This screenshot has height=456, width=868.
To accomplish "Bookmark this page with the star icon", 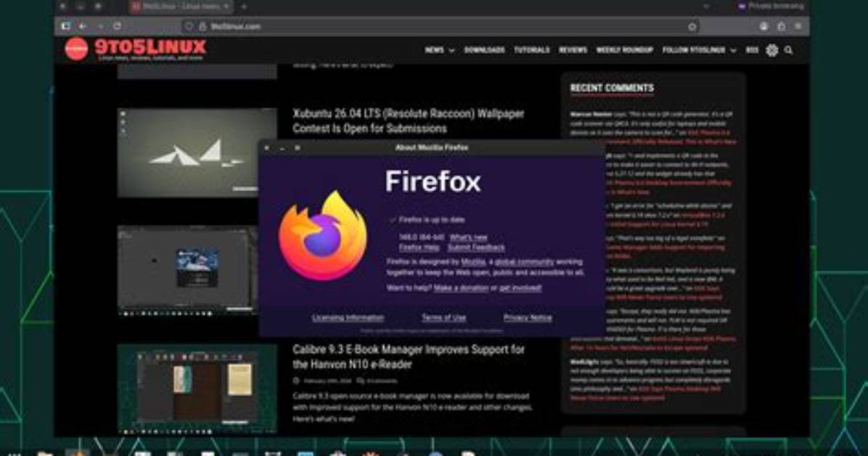I will [x=692, y=26].
